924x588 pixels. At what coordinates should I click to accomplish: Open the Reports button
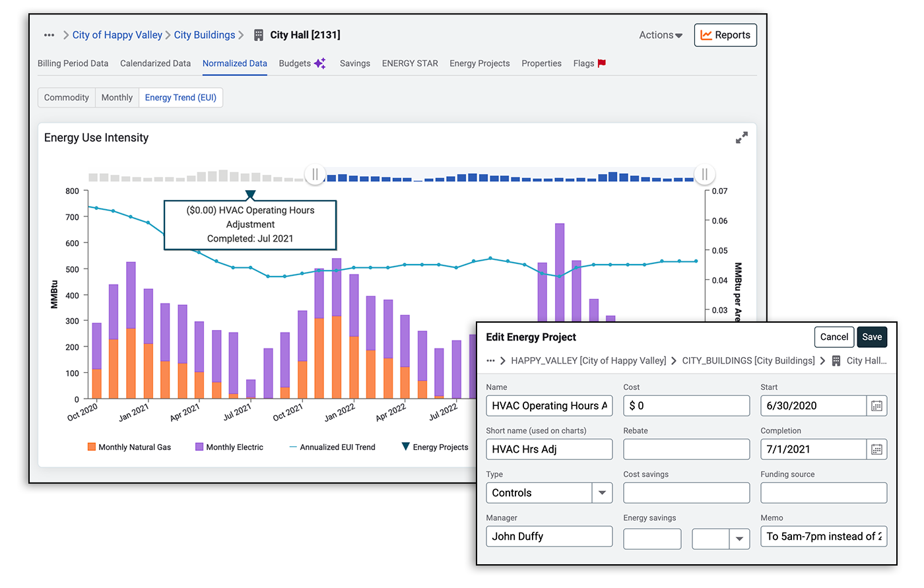(725, 35)
